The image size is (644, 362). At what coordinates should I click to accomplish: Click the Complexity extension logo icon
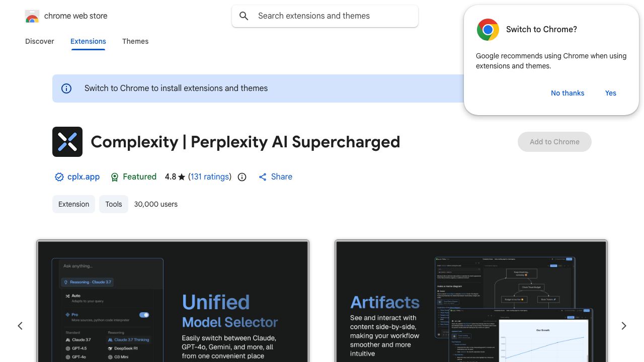click(x=67, y=142)
